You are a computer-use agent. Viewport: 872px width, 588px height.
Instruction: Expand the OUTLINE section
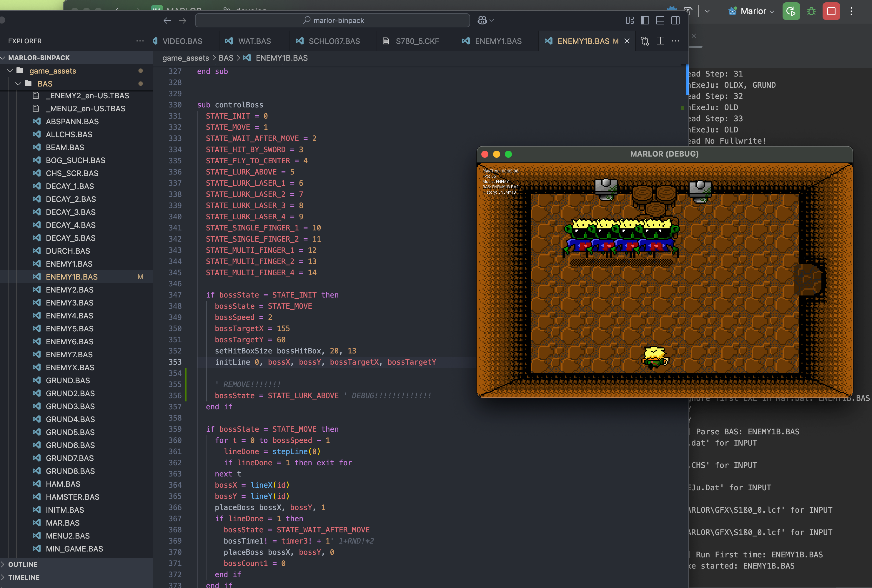click(22, 564)
